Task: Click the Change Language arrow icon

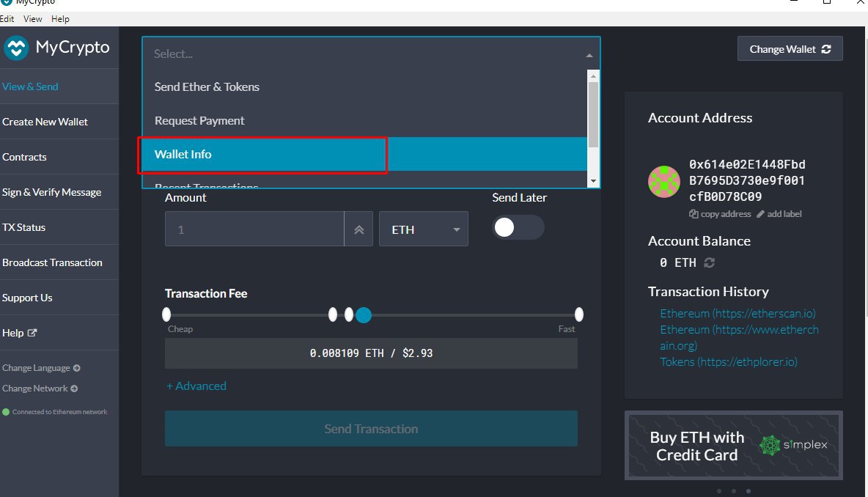Action: tap(77, 368)
